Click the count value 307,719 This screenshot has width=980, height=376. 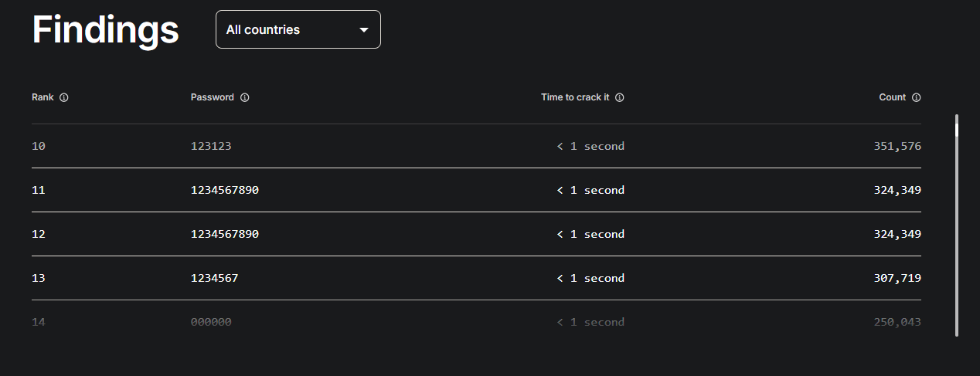(x=893, y=278)
